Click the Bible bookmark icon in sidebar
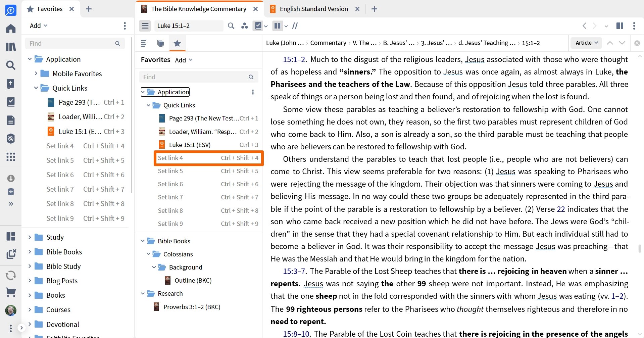This screenshot has width=644, height=338. (x=11, y=84)
